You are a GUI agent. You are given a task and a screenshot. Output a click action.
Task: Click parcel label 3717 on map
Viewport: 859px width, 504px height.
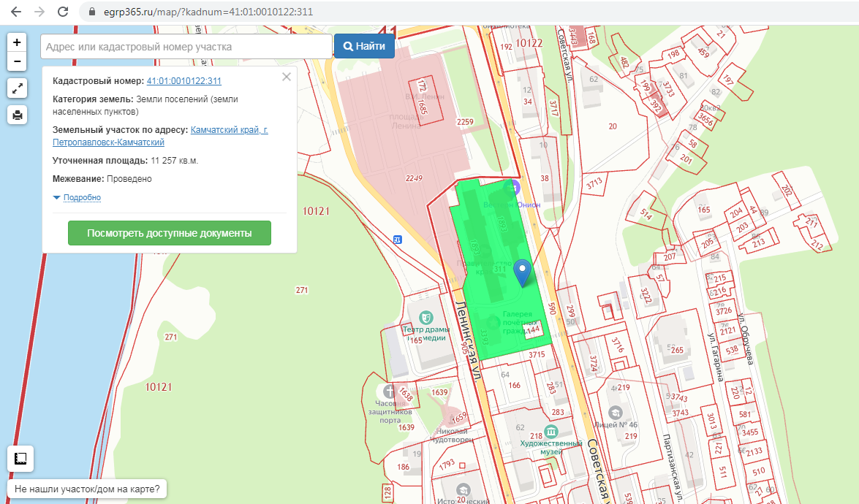554,108
